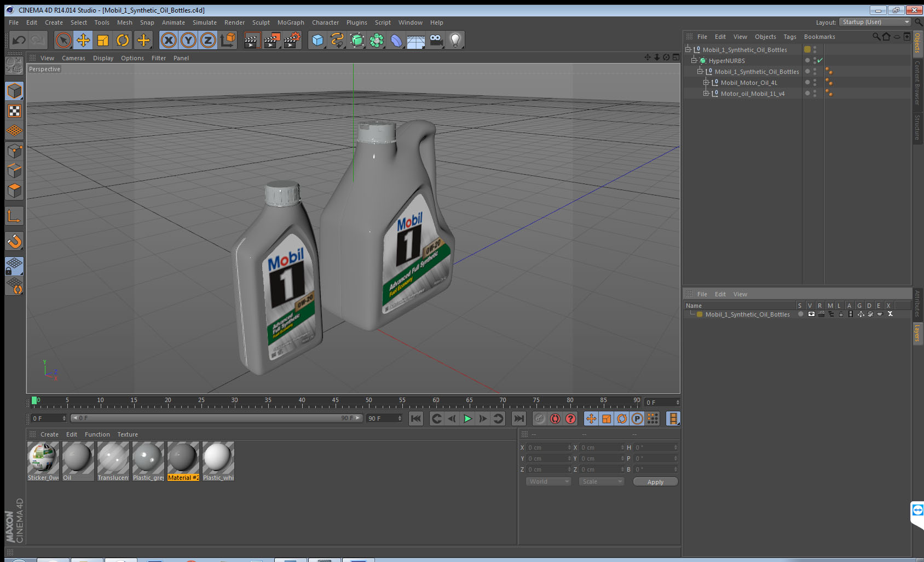Switch to Polygons mode
This screenshot has height=562, width=924.
(x=15, y=191)
